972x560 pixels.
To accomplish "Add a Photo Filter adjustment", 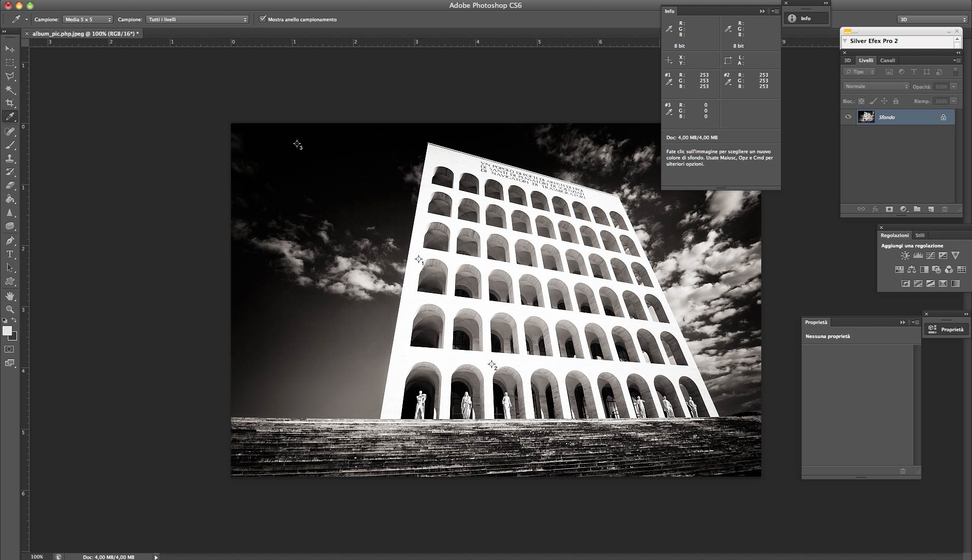I will (936, 270).
